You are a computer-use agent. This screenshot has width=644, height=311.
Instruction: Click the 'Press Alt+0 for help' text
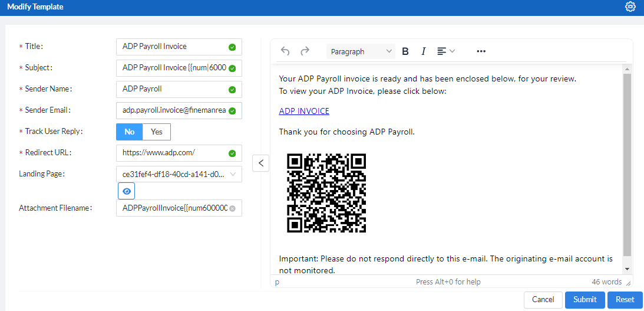click(x=448, y=282)
